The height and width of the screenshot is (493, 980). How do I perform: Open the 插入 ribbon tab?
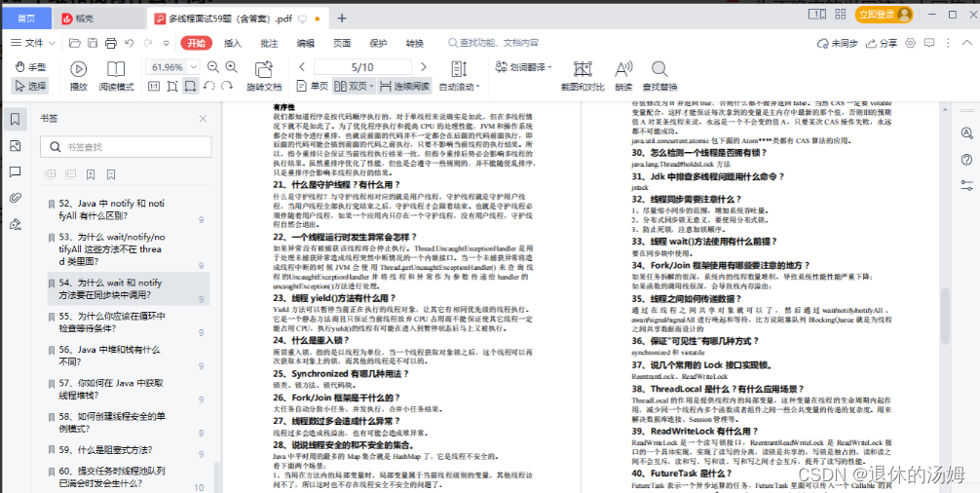[233, 43]
